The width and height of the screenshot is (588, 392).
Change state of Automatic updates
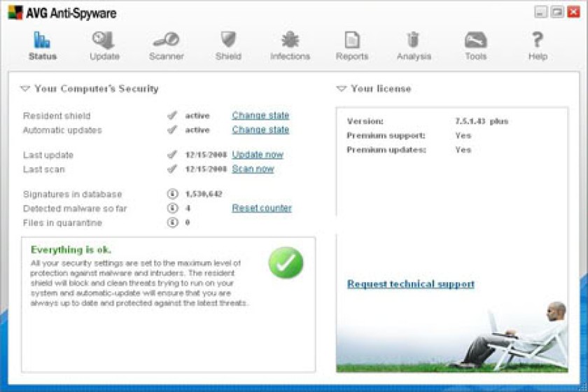tap(260, 129)
